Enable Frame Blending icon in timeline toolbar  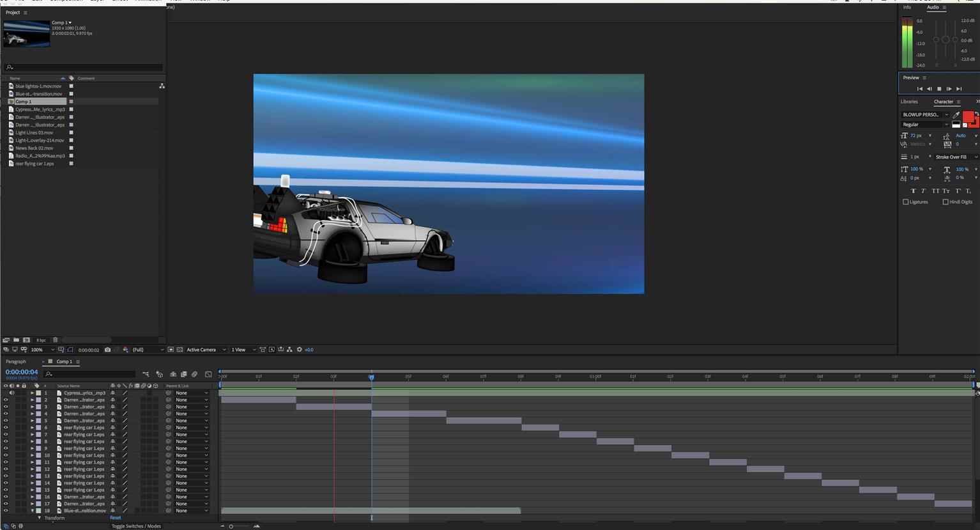click(x=183, y=374)
